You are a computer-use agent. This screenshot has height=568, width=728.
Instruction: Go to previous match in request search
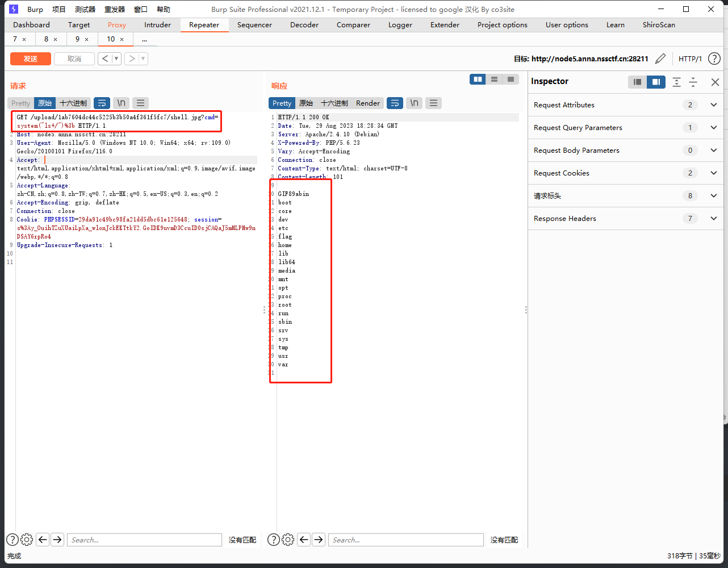point(43,540)
